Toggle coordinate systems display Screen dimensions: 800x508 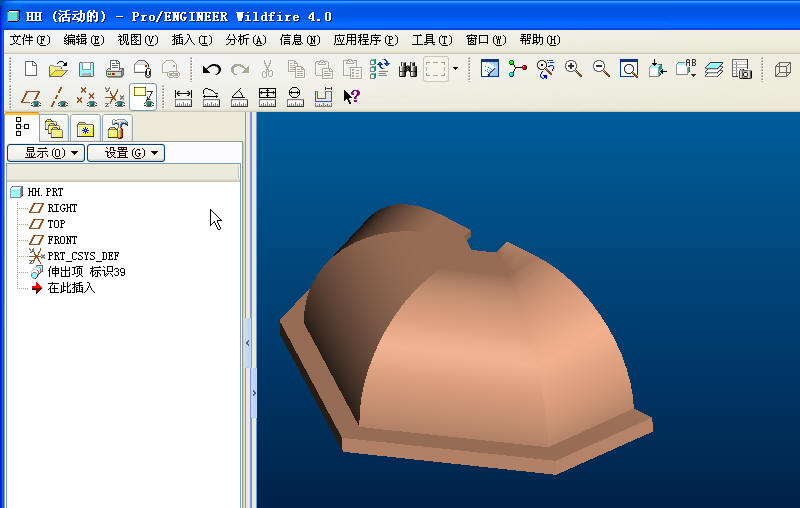[114, 97]
